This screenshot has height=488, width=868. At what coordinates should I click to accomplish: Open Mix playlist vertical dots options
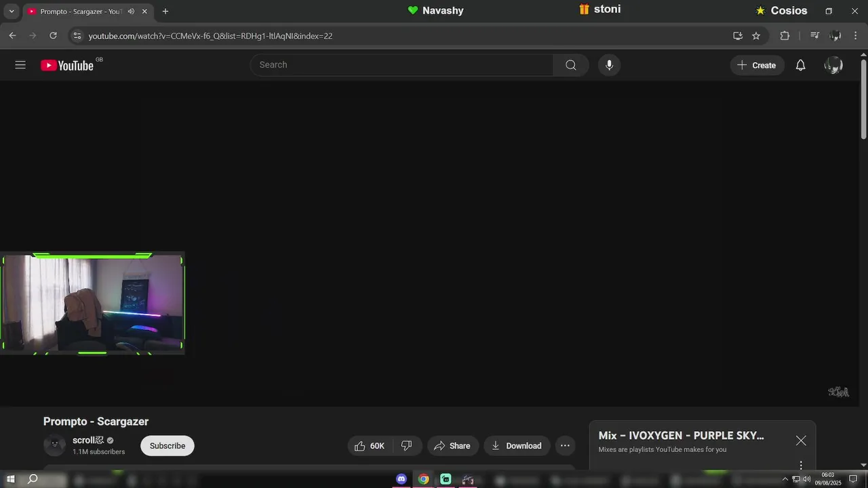pyautogui.click(x=801, y=465)
